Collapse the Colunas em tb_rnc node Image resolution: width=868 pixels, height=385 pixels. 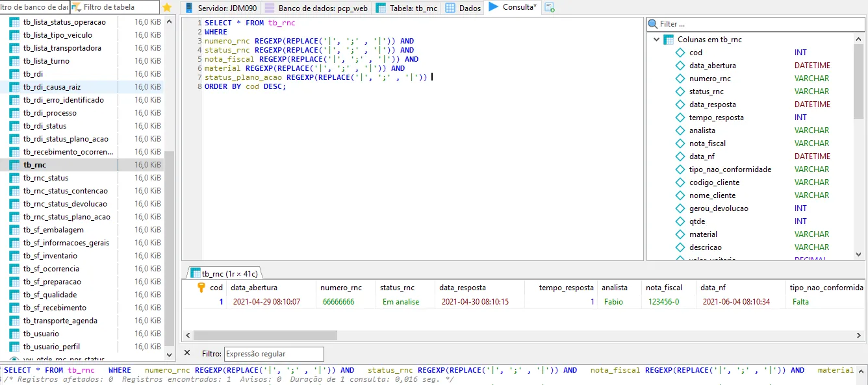tap(656, 40)
